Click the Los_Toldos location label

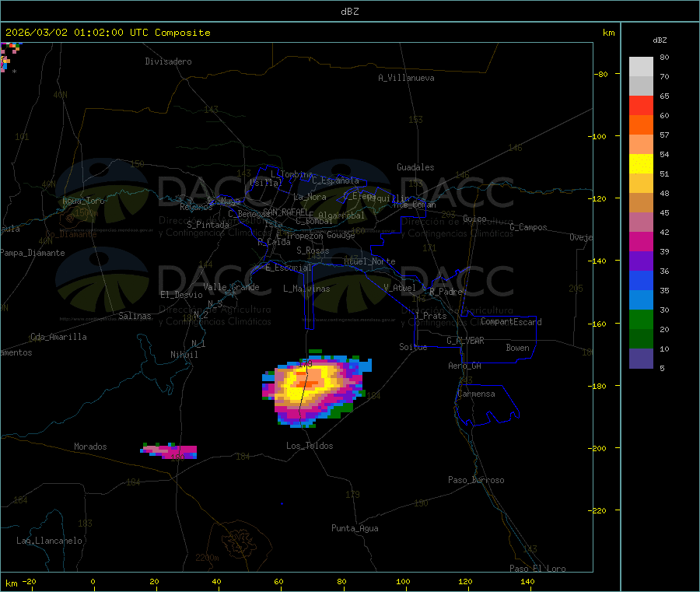point(310,446)
